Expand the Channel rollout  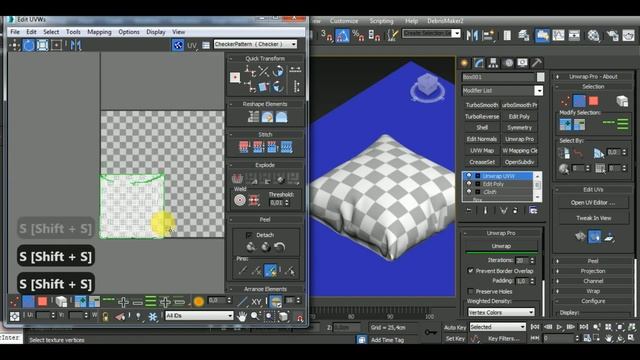coord(593,281)
